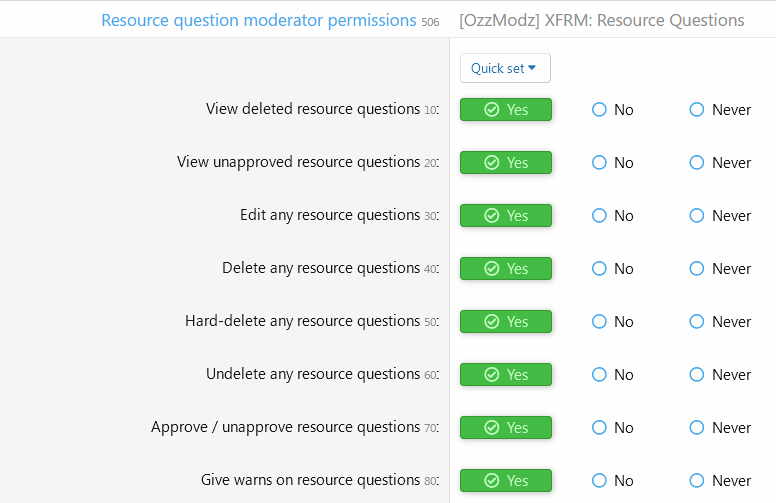Set Delete any resource questions to Never
This screenshot has width=776, height=503.
tap(720, 268)
